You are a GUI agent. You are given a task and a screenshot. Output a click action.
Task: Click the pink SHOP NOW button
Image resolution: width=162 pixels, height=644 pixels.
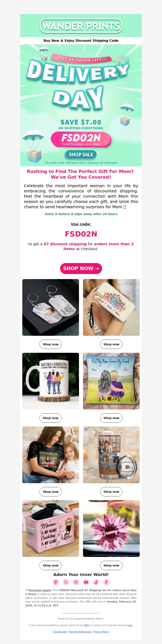coord(81,269)
